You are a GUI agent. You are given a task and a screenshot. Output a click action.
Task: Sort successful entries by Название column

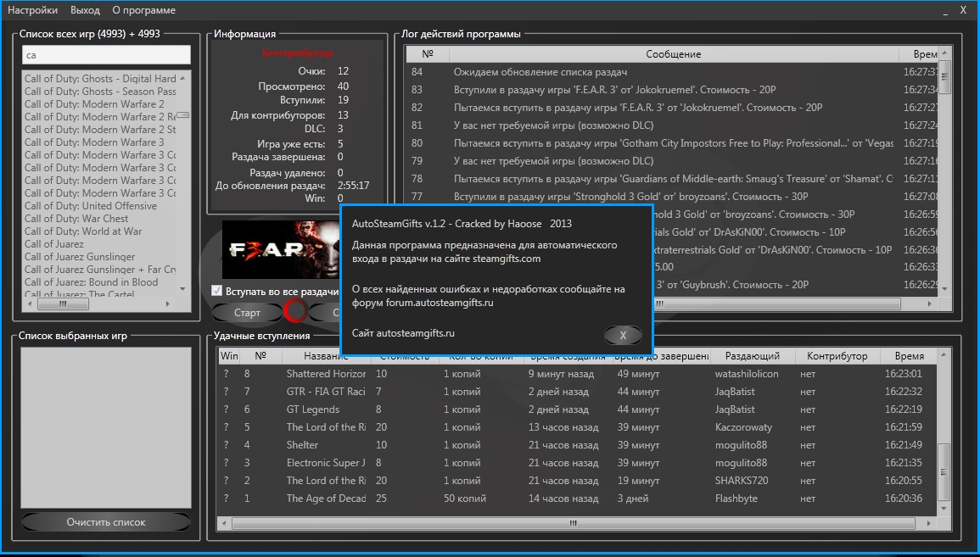[327, 356]
